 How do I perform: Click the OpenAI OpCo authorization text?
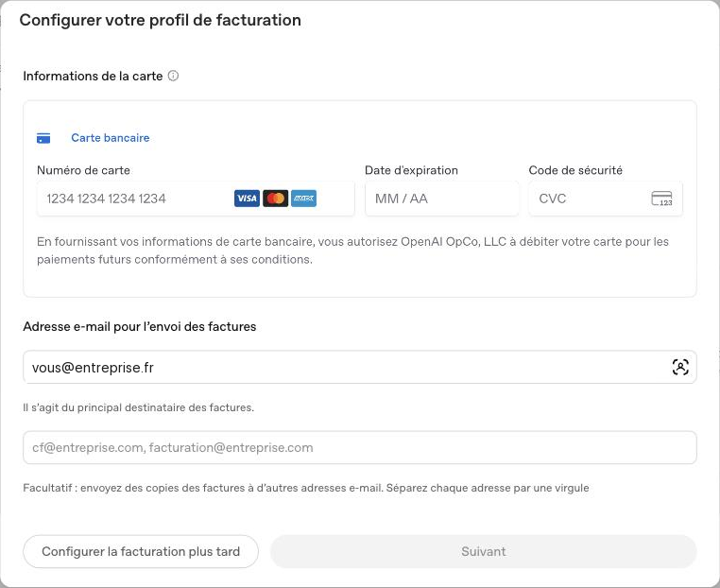[x=352, y=251]
